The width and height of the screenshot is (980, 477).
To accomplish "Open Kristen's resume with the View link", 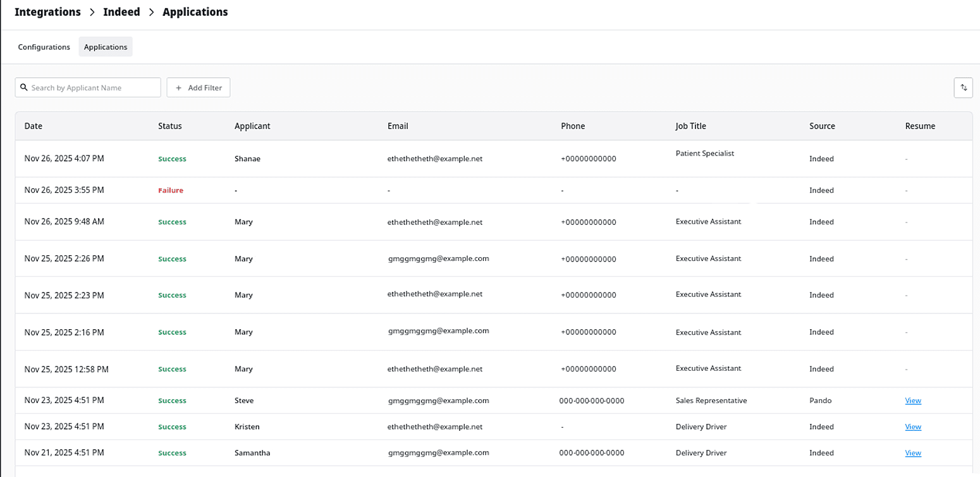I will click(x=913, y=426).
